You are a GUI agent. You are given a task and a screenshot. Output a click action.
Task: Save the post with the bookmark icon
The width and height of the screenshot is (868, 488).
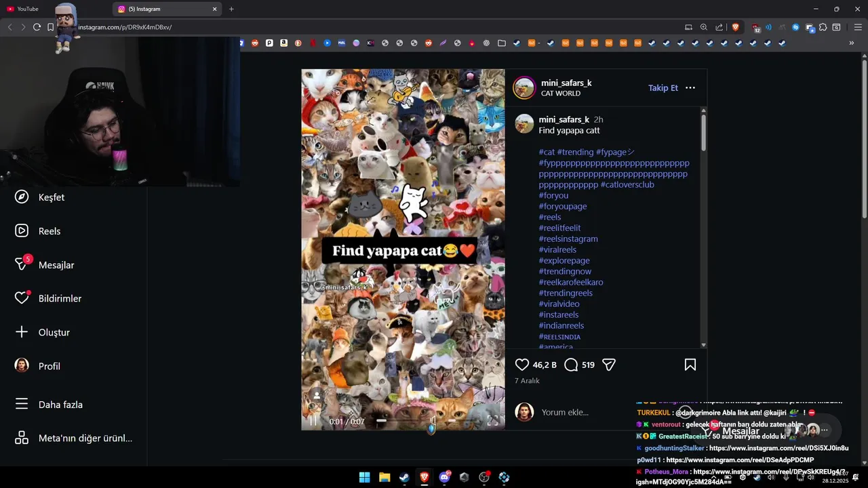pos(690,365)
